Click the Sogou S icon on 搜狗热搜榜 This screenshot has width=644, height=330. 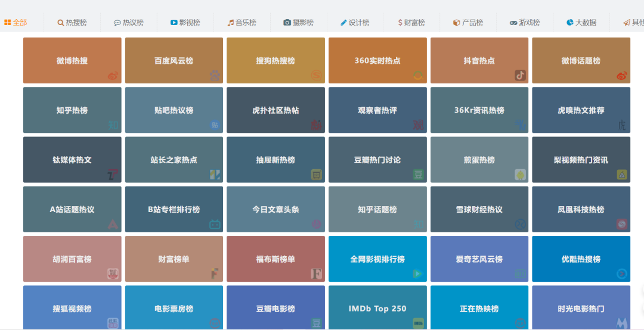coord(317,76)
